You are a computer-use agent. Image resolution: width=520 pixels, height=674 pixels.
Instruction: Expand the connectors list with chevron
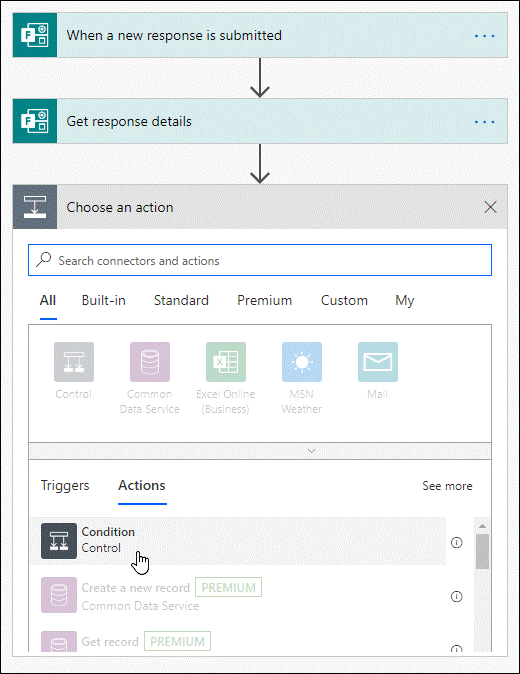(x=312, y=451)
